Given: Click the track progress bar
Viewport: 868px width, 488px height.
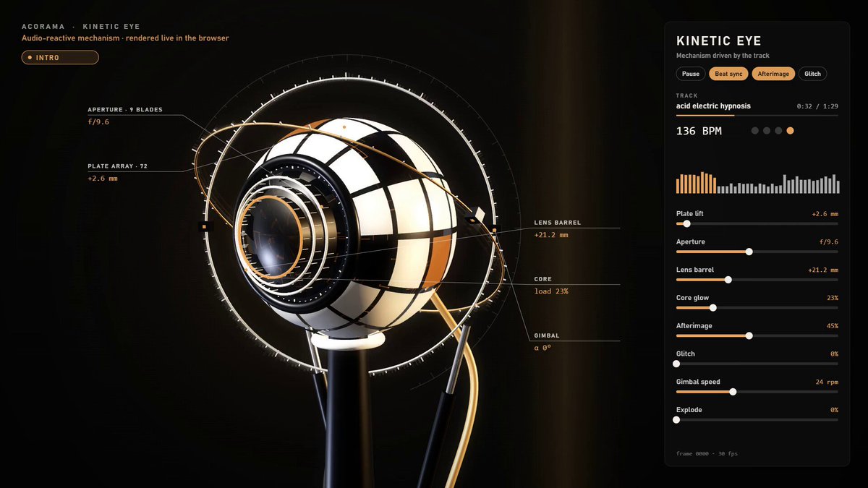Looking at the screenshot, I should (x=757, y=115).
